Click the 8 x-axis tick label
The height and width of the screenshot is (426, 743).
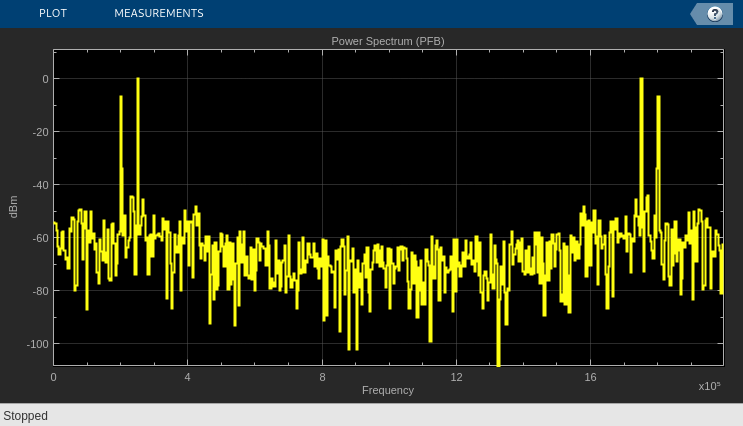point(322,377)
